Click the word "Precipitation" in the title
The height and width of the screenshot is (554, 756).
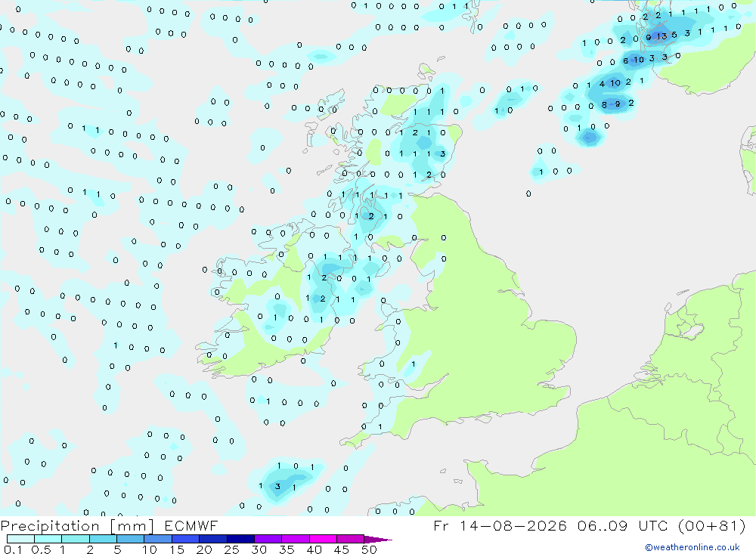click(x=50, y=526)
